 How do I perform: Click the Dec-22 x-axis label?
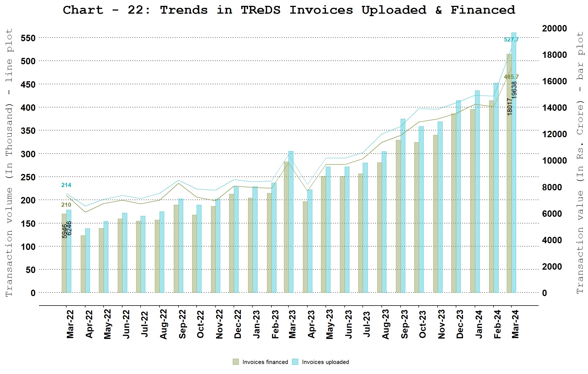pos(237,324)
